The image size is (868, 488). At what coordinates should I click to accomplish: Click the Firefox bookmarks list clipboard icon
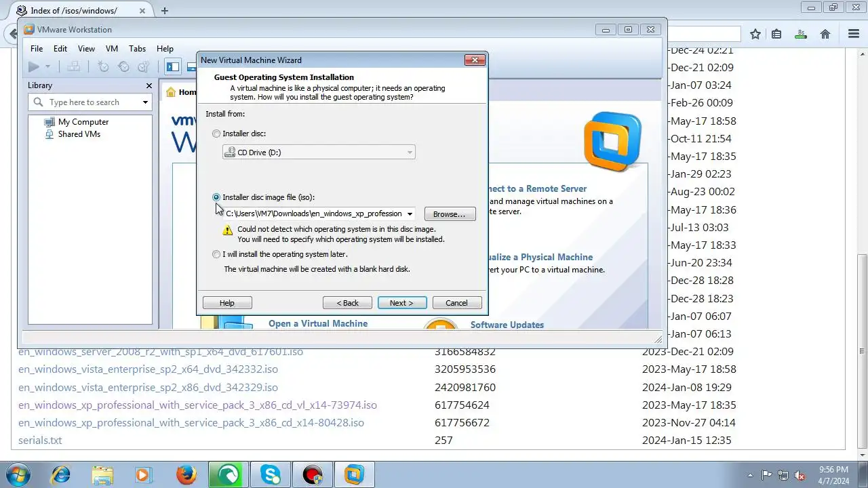tap(776, 34)
